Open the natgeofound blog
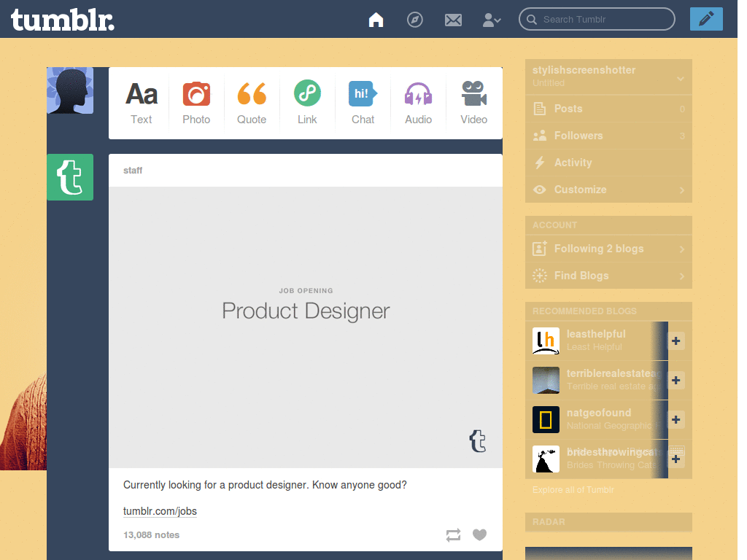The height and width of the screenshot is (560, 747). coord(599,413)
